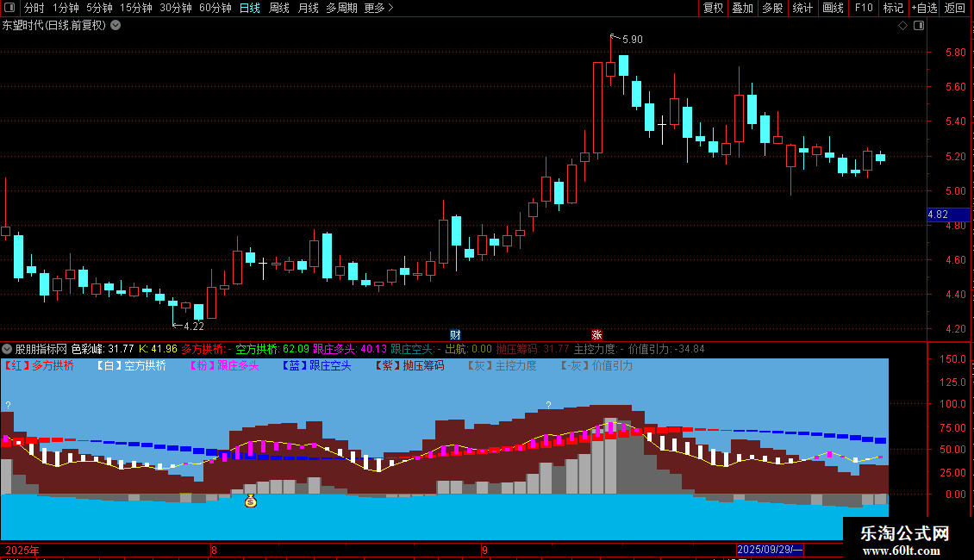Click 【-灰】价值引力 legend label
The width and height of the screenshot is (974, 560).
tap(596, 365)
